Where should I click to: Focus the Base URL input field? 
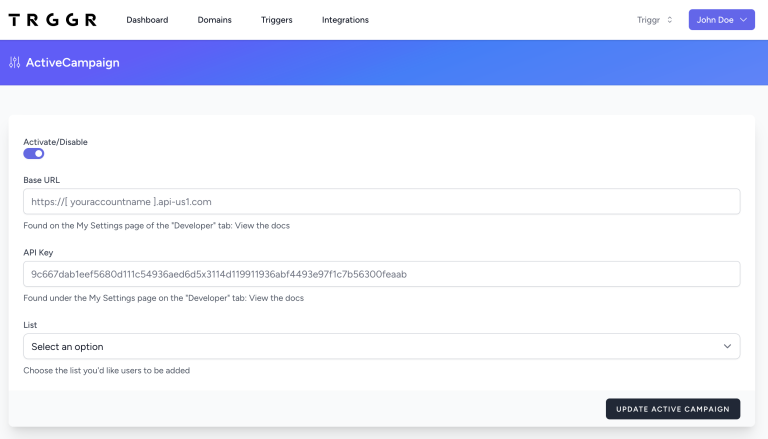click(x=382, y=201)
